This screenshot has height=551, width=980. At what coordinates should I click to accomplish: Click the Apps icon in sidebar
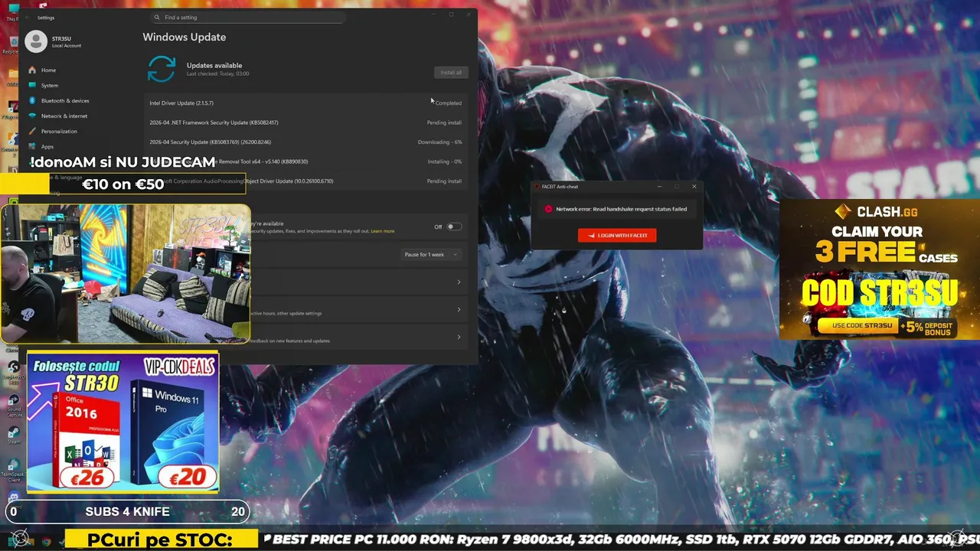(x=32, y=146)
